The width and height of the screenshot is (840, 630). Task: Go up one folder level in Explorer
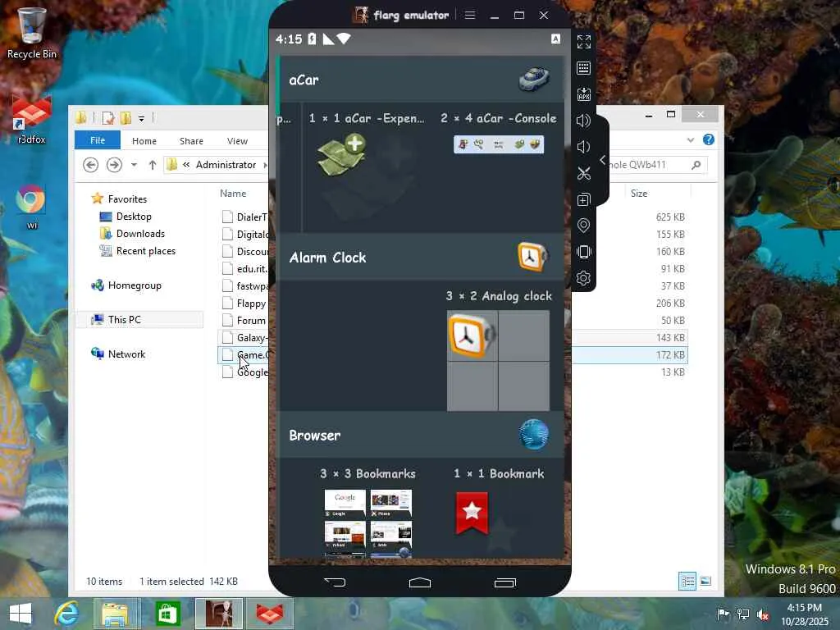point(153,165)
